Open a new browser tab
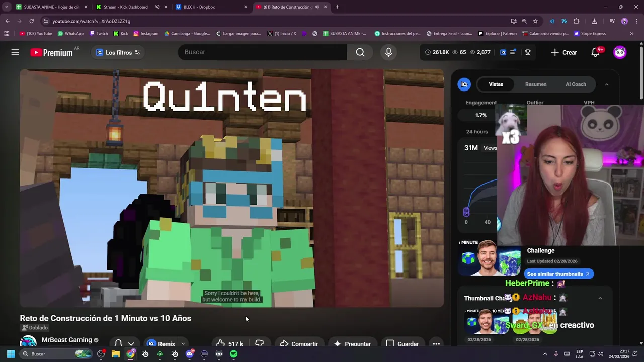644x362 pixels. pos(337,7)
